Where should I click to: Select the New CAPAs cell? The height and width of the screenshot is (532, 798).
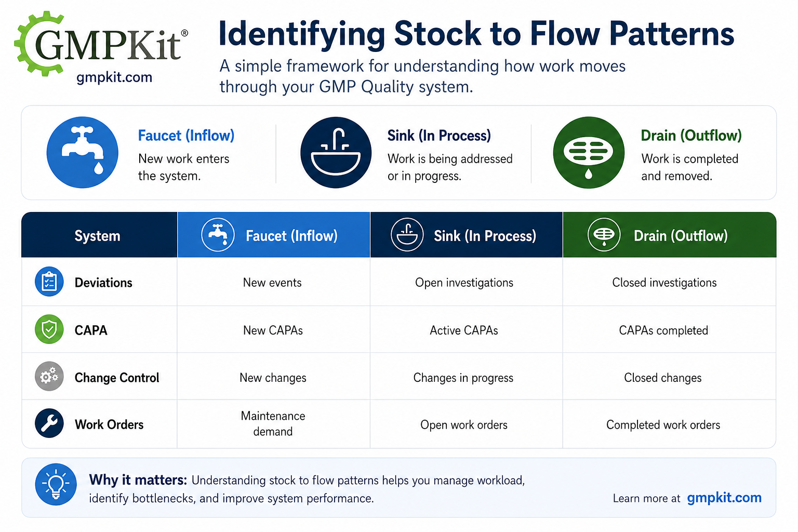point(273,330)
